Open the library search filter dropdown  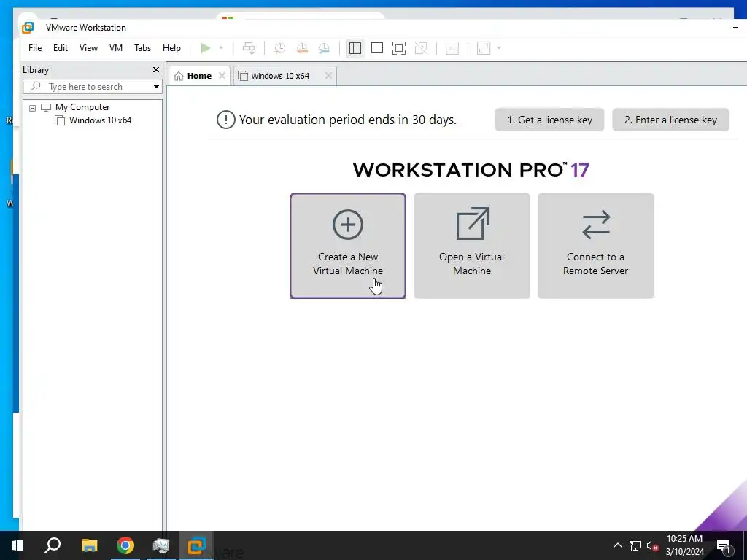point(156,87)
